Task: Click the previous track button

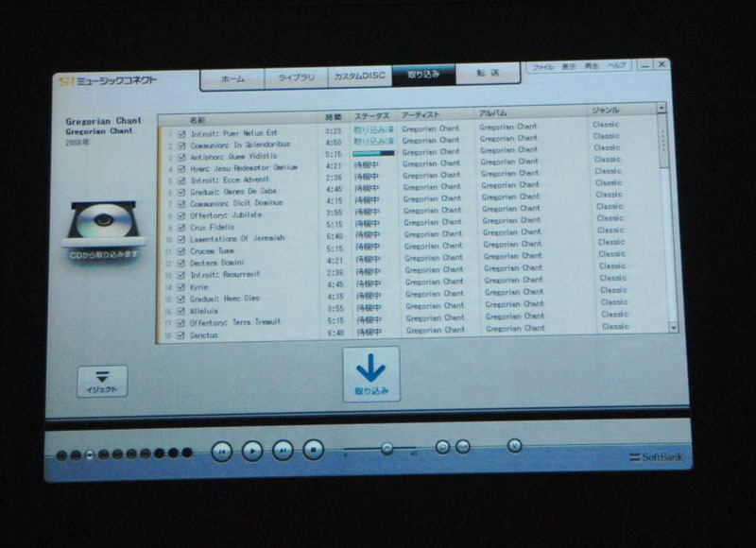Action: click(221, 452)
